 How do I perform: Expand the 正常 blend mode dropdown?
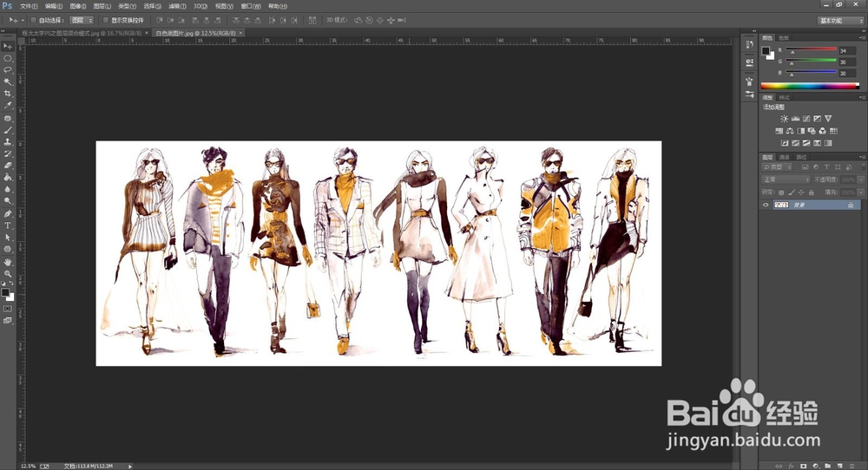tap(786, 180)
